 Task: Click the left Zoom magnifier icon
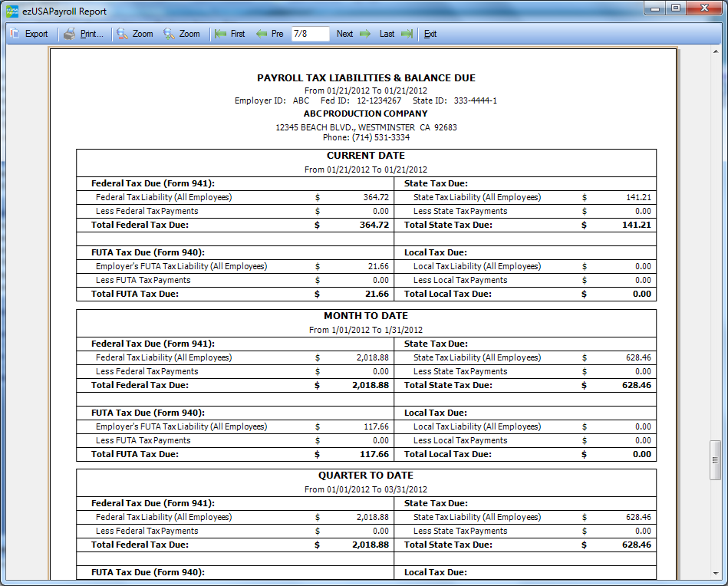[x=122, y=34]
